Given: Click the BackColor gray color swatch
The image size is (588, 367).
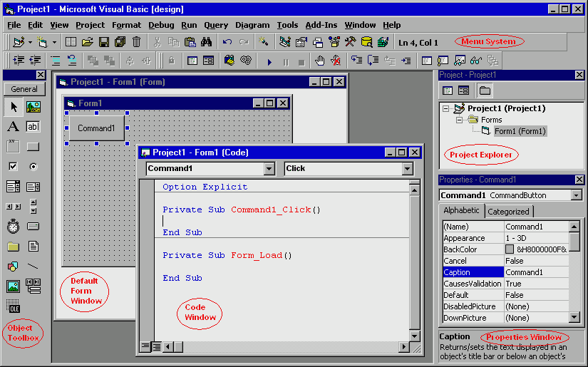Looking at the screenshot, I should coord(510,249).
